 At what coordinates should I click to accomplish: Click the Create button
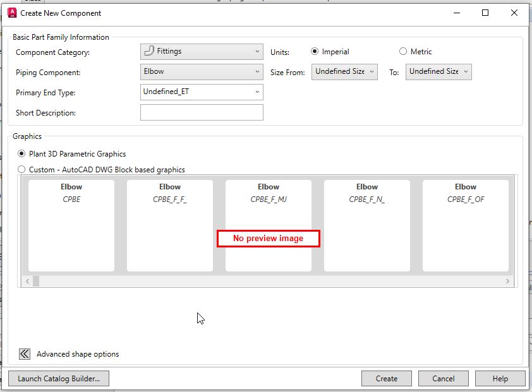[x=387, y=379]
